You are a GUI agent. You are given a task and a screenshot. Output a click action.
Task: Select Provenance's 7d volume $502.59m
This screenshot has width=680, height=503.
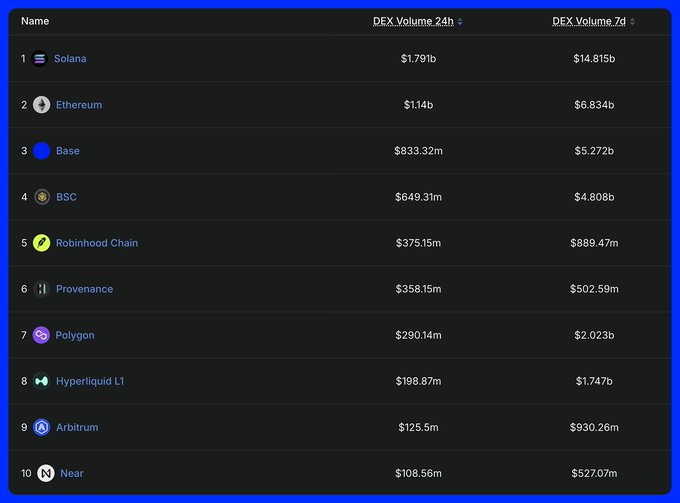(594, 289)
